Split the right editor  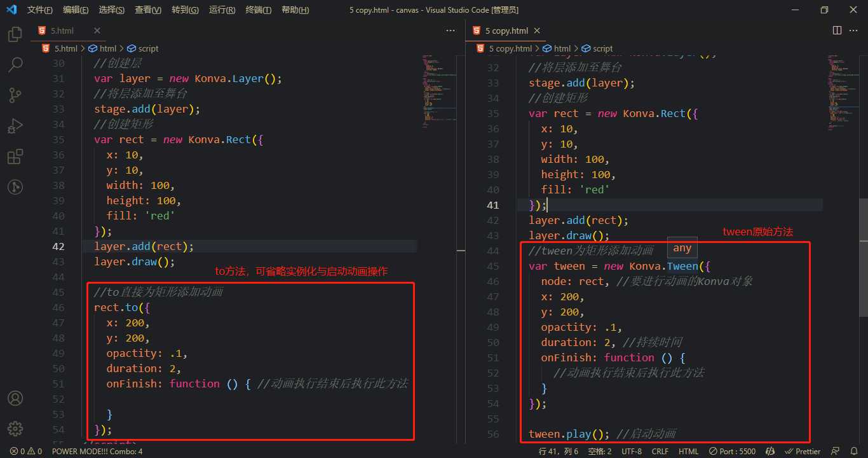[837, 31]
